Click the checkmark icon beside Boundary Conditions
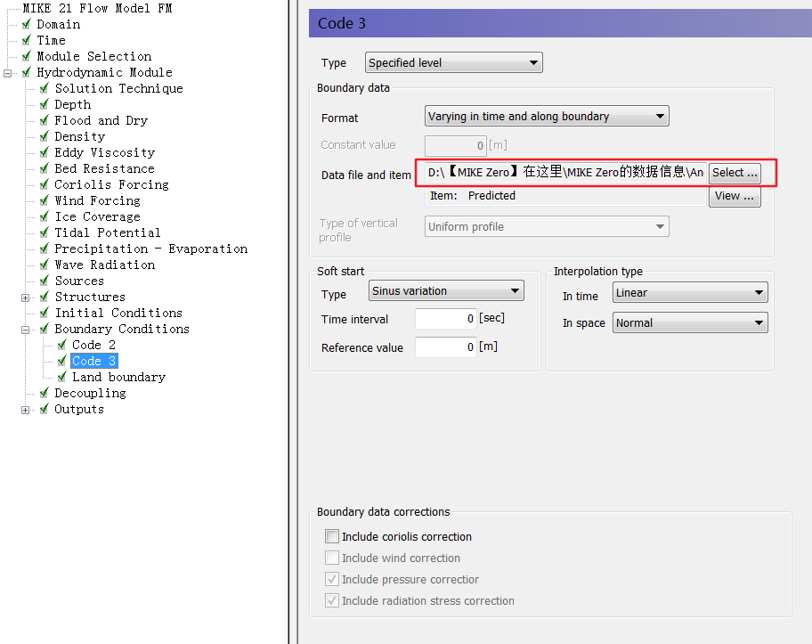This screenshot has height=644, width=812. (x=45, y=329)
